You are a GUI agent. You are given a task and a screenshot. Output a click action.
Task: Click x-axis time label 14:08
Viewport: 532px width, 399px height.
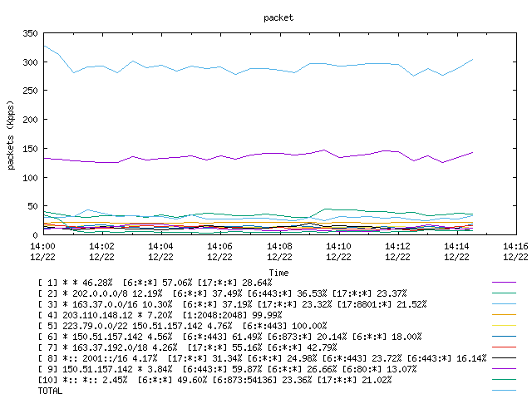(x=279, y=246)
